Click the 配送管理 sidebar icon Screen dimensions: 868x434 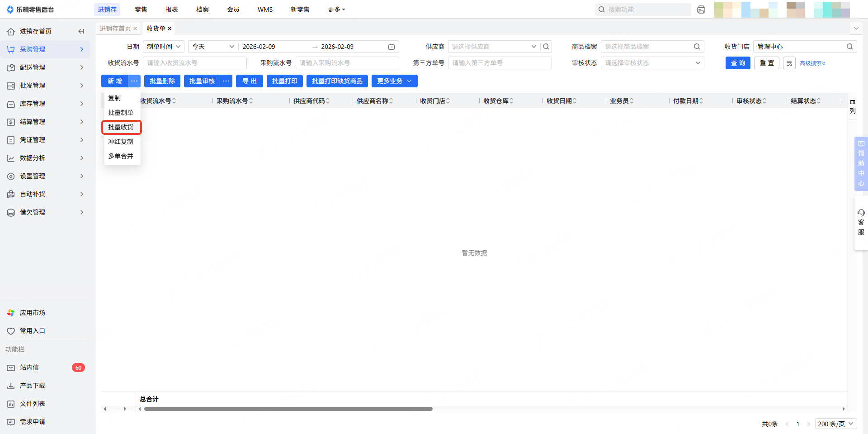[11, 67]
